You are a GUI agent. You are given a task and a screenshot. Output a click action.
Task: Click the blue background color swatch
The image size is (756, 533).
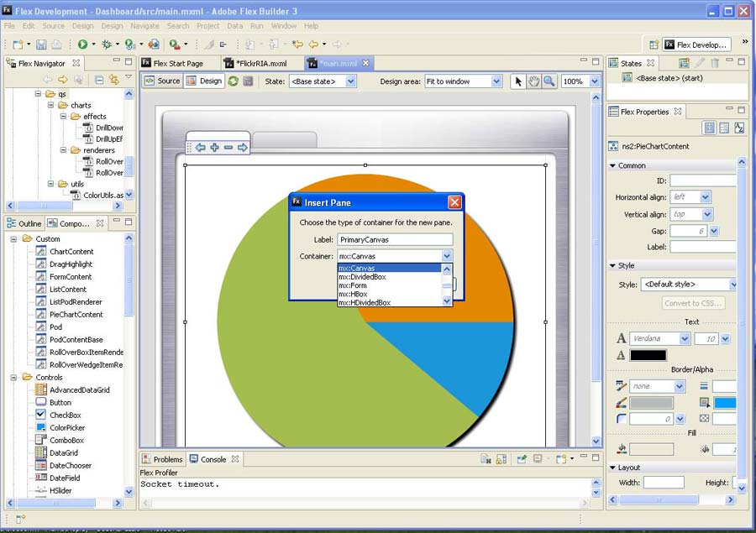(725, 403)
